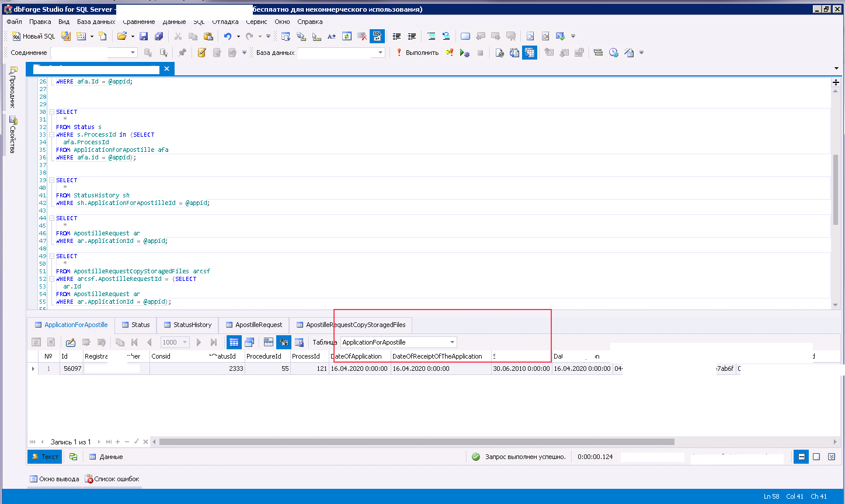The height and width of the screenshot is (504, 845).
Task: Stop execution with the square icon
Action: coord(480,53)
